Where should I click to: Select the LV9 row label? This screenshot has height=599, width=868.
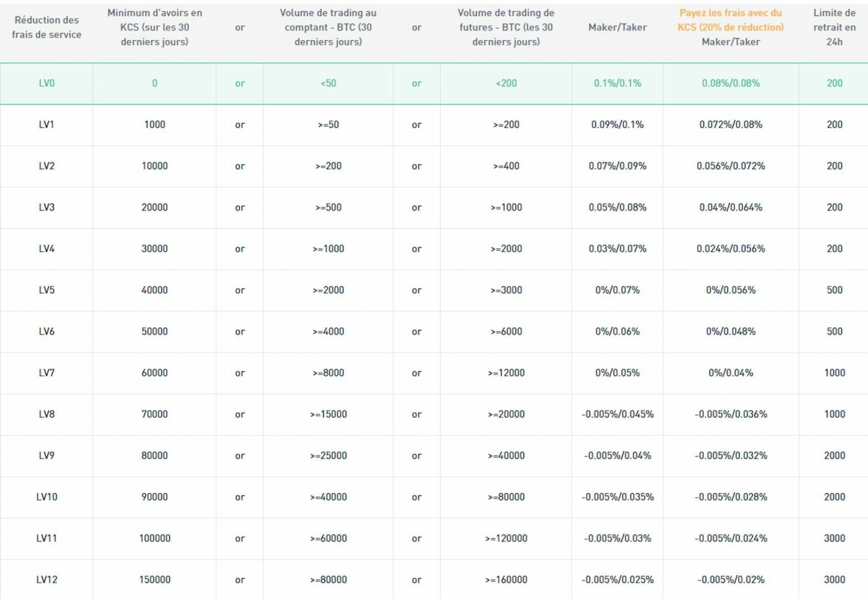click(x=47, y=455)
